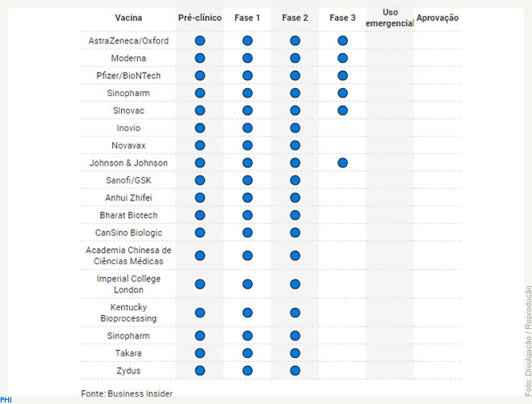532x404 pixels.
Task: Click the Inovio row label
Action: [128, 128]
